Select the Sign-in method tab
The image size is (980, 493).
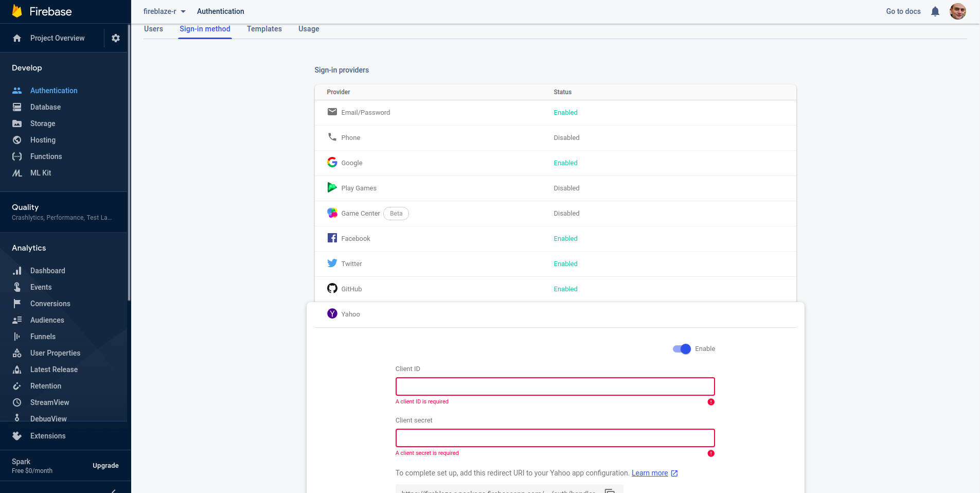click(205, 29)
